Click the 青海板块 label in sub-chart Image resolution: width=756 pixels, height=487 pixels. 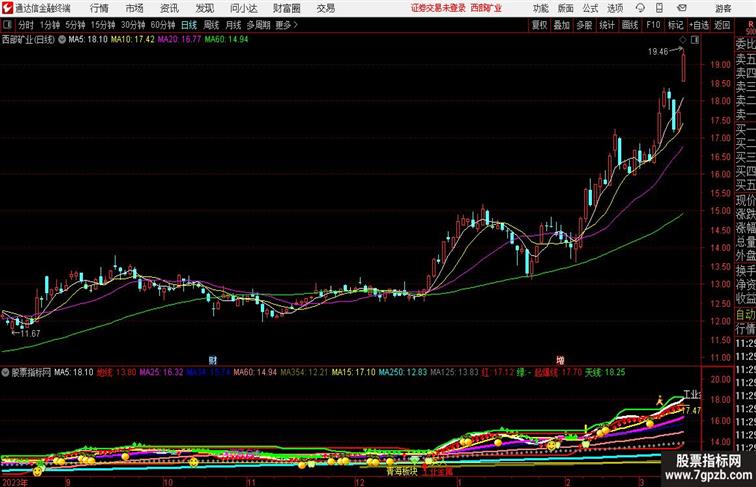coord(401,472)
